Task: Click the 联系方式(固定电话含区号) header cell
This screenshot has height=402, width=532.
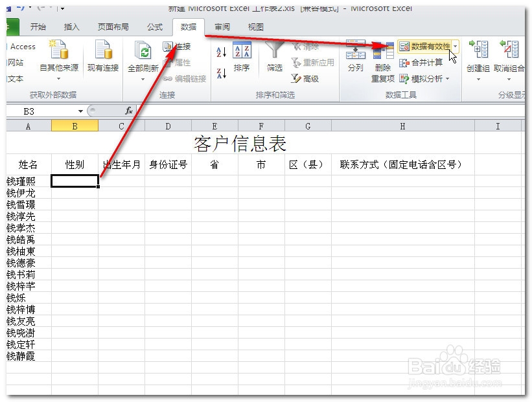Action: [403, 164]
